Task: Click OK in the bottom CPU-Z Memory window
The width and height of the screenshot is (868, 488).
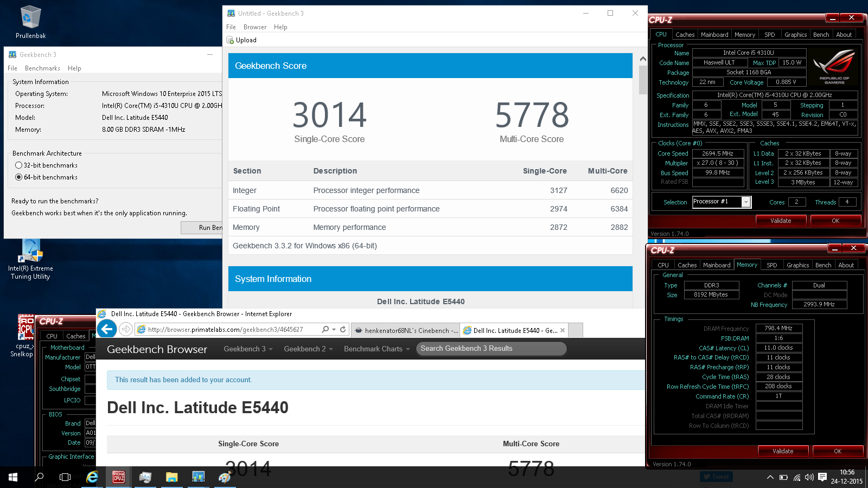Action: pyautogui.click(x=838, y=451)
